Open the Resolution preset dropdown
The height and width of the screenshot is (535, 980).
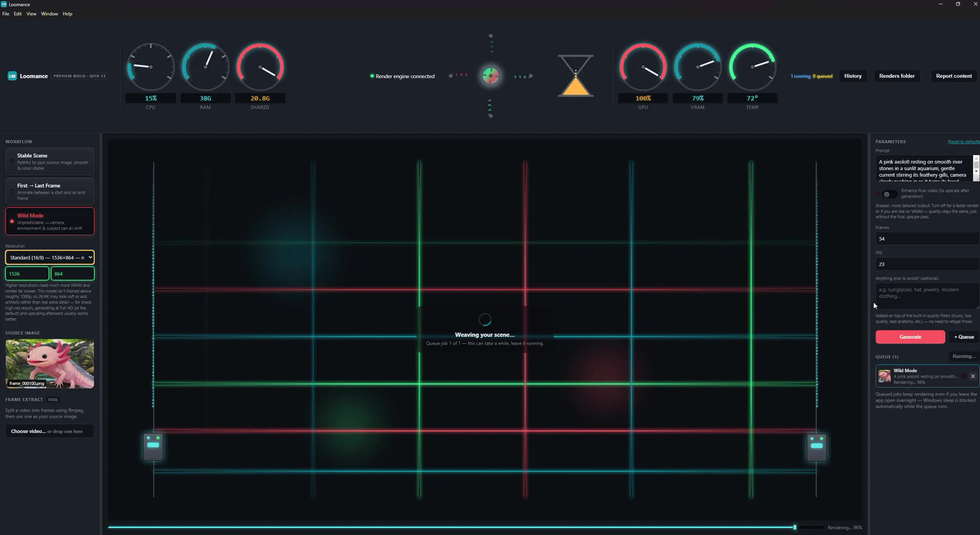pos(50,257)
